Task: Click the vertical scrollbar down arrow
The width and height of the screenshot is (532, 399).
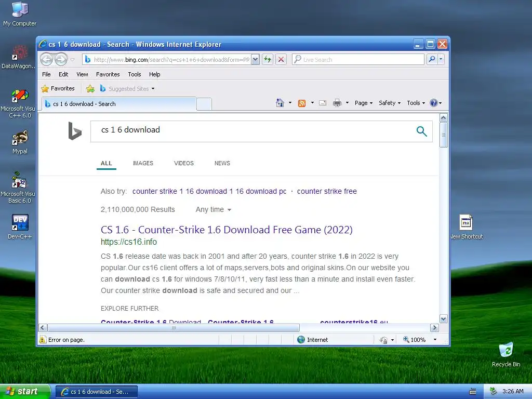Action: pyautogui.click(x=444, y=318)
